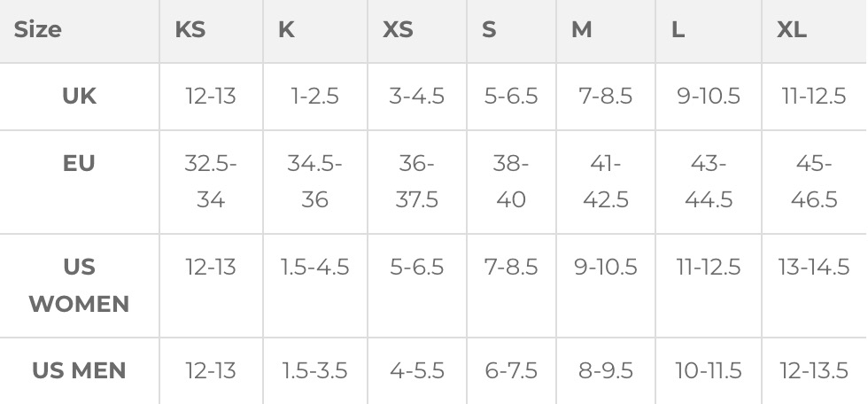Click the Size header cell
The width and height of the screenshot is (868, 404).
pos(38,30)
